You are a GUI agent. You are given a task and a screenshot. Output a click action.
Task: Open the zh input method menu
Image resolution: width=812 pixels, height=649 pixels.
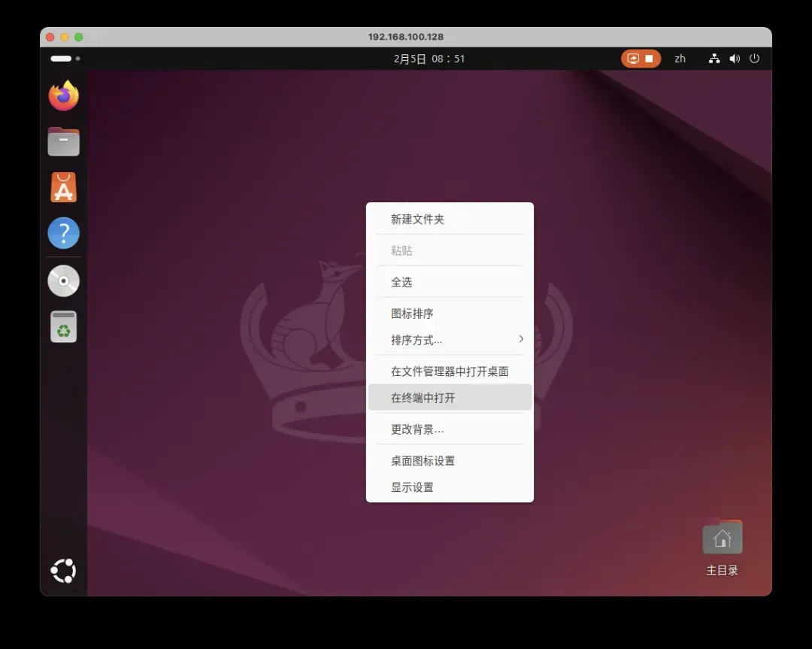(680, 59)
